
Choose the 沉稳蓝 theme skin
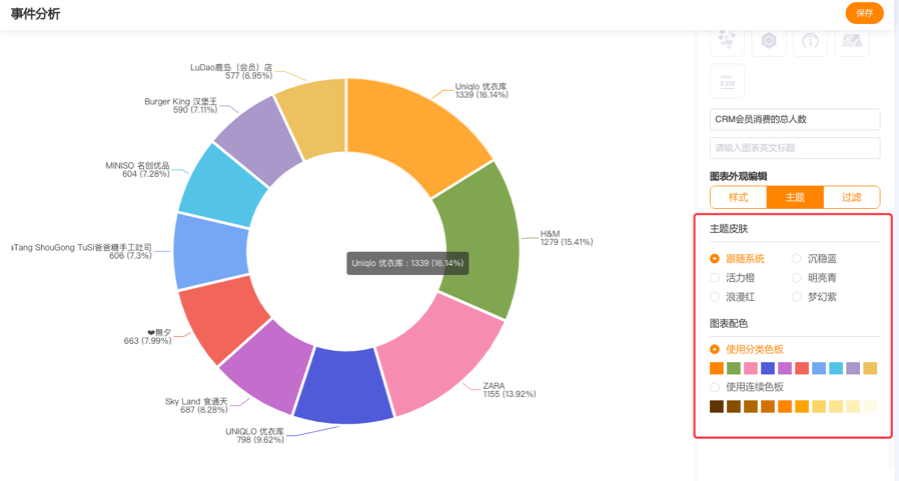pos(797,259)
